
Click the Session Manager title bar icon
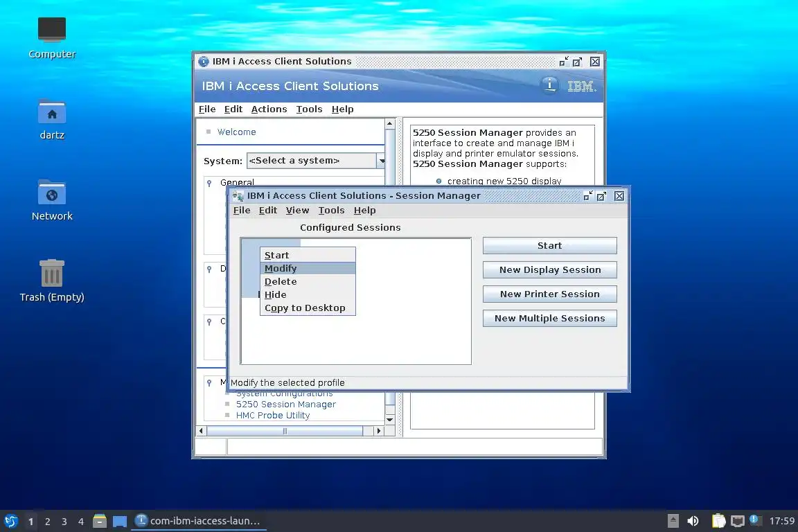click(x=238, y=196)
